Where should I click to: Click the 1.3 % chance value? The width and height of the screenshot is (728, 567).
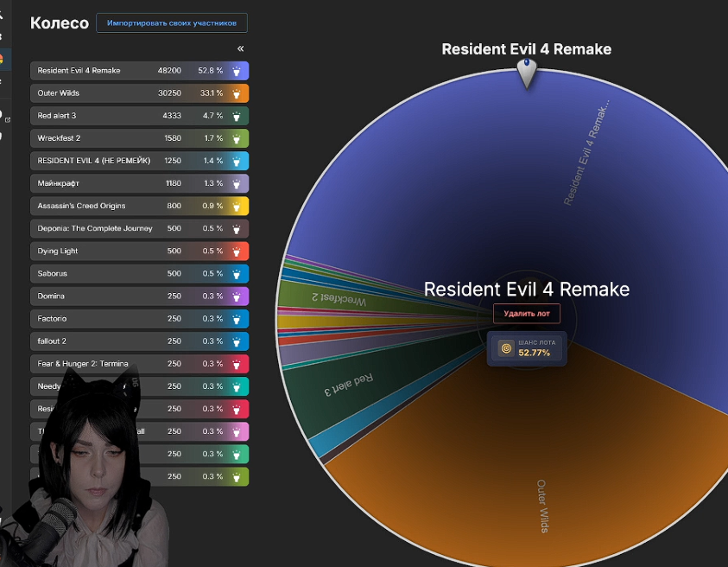[x=213, y=183]
